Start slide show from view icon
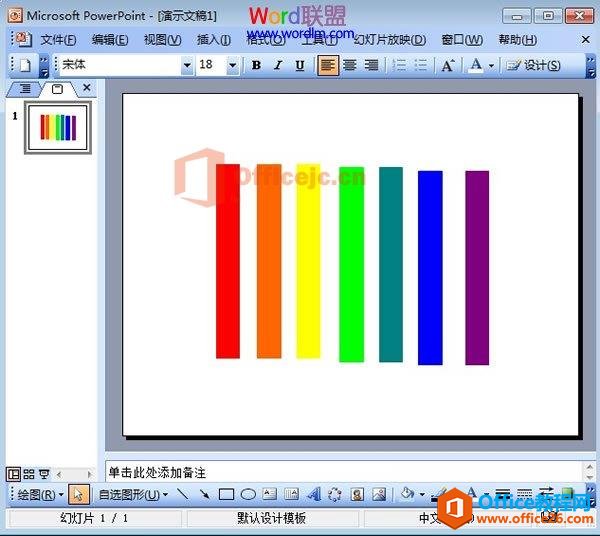The width and height of the screenshot is (600, 536). point(44,474)
